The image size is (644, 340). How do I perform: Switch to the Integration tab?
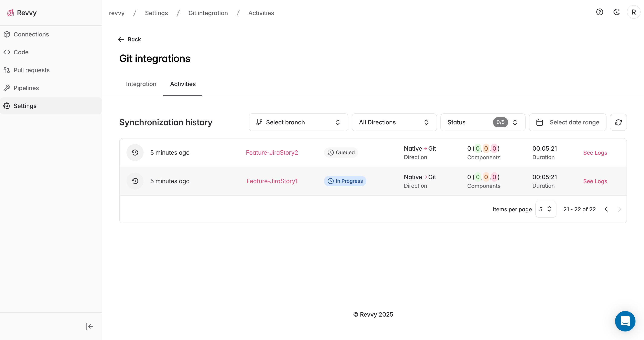141,84
